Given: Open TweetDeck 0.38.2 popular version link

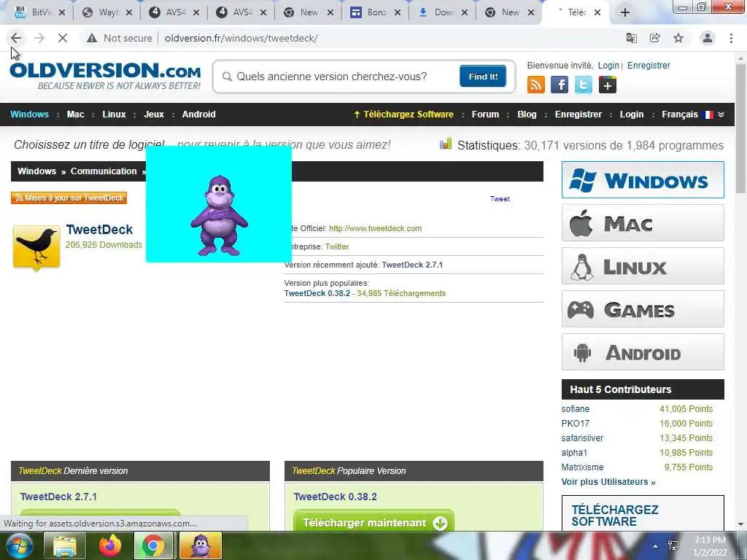Looking at the screenshot, I should [x=317, y=293].
